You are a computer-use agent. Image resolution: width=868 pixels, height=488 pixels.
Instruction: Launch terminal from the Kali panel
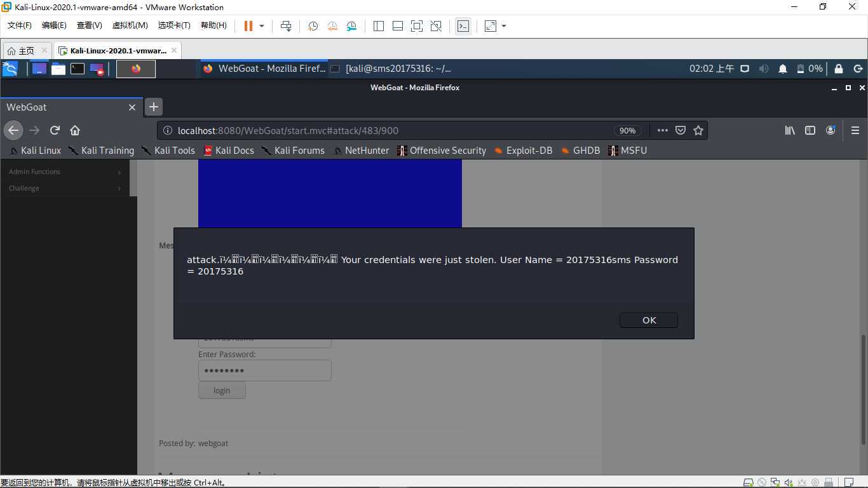pos(78,69)
